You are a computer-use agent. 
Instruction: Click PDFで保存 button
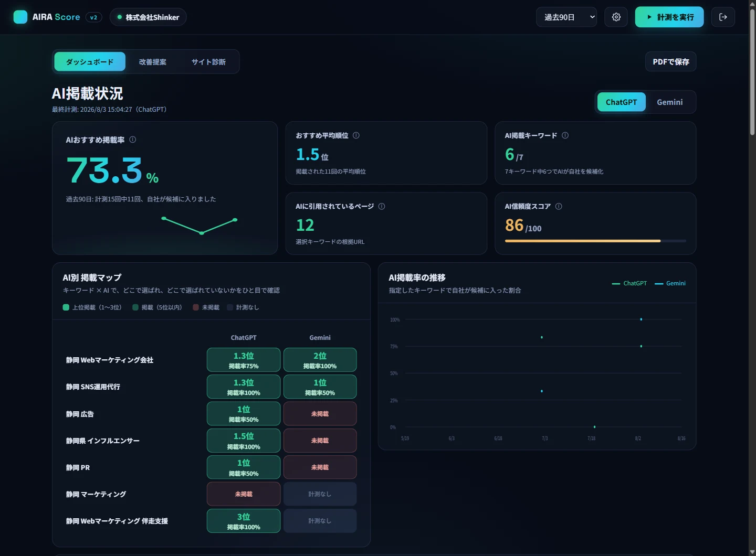click(671, 62)
